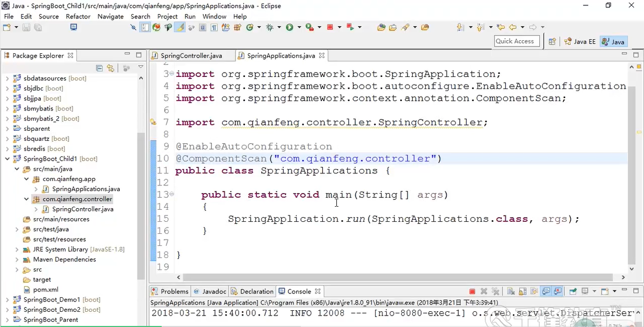This screenshot has width=644, height=327.
Task: Toggle Mark Occurrences highlighter pen icon
Action: click(179, 27)
